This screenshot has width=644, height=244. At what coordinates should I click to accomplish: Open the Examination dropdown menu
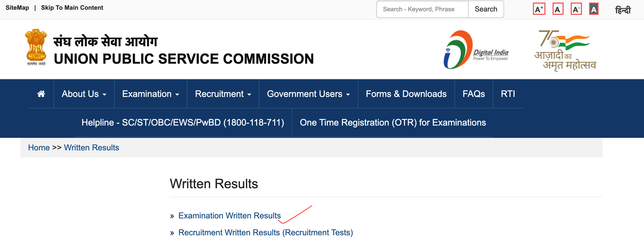click(150, 94)
